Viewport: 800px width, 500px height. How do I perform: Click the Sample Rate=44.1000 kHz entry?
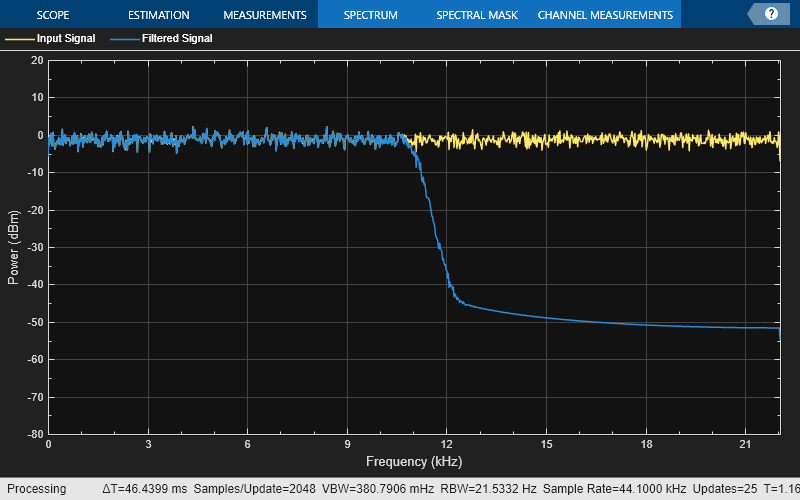point(614,489)
